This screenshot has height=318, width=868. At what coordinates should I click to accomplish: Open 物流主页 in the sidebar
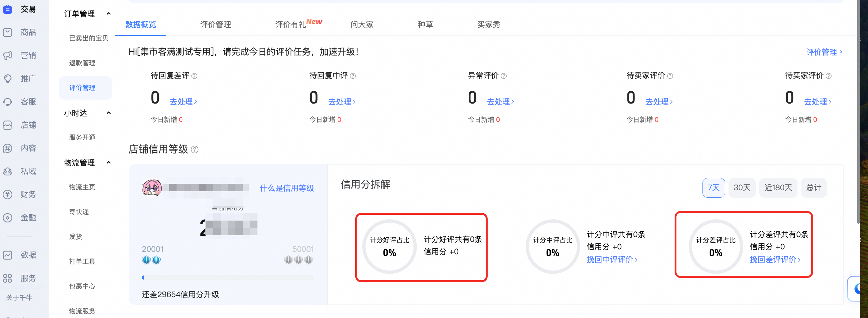point(82,187)
